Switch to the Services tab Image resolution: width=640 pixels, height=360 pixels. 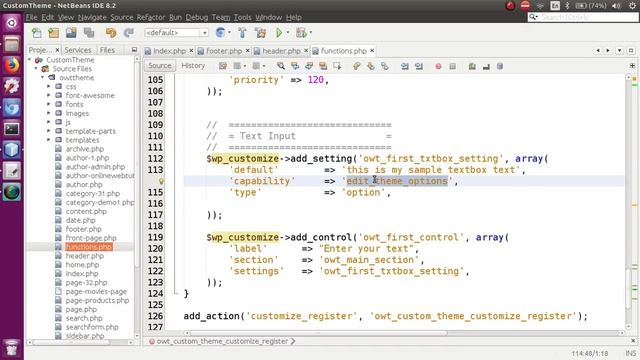(x=78, y=50)
